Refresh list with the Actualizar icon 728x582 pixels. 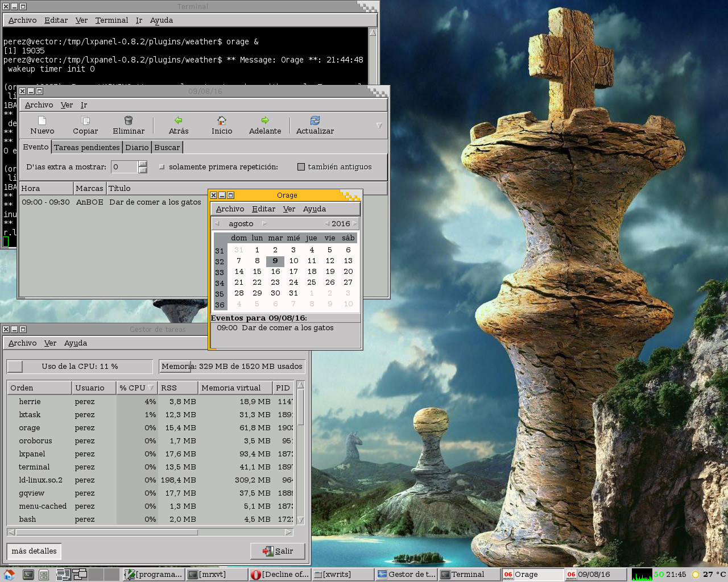coord(315,120)
